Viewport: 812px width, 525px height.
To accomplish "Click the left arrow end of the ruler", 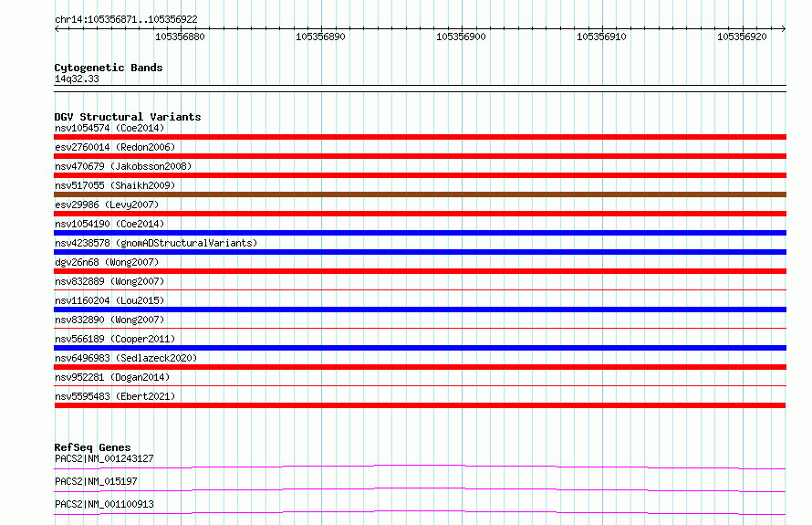I will click(57, 28).
